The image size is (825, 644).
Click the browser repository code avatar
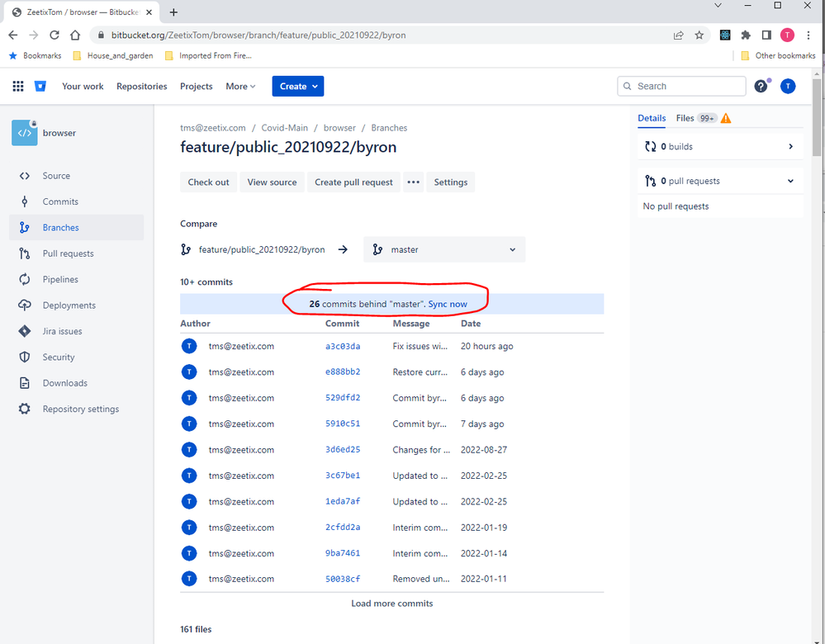(25, 133)
